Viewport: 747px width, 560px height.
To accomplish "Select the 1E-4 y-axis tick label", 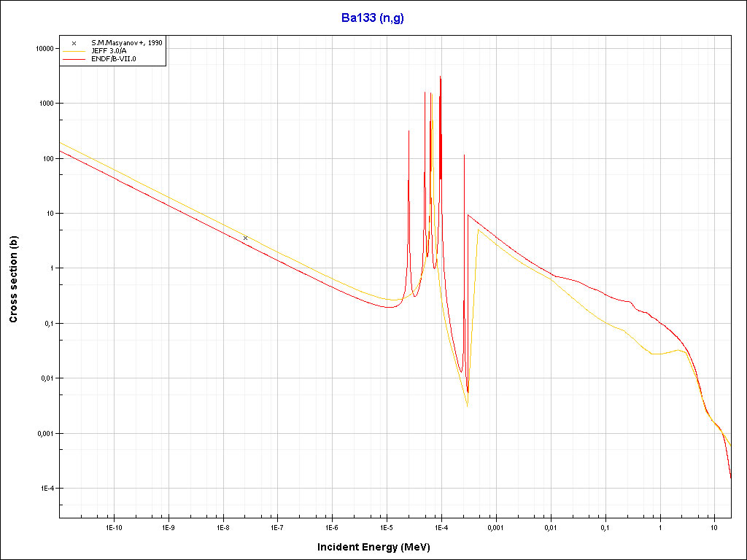I will (47, 489).
